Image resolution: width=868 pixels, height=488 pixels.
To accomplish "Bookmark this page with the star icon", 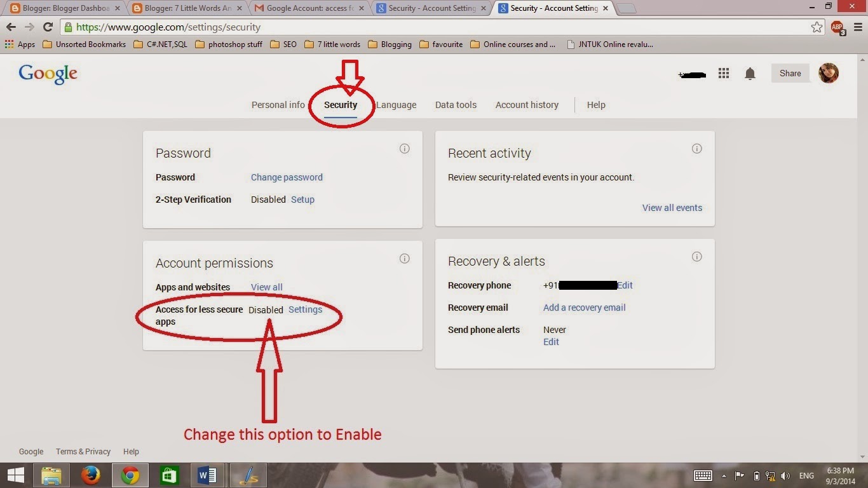I will click(x=817, y=27).
